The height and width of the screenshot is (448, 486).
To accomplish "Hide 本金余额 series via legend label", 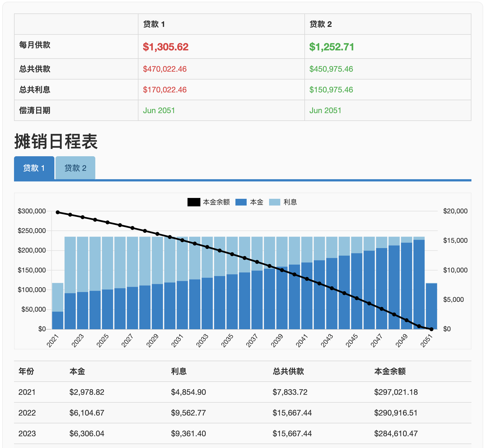I will tap(216, 202).
